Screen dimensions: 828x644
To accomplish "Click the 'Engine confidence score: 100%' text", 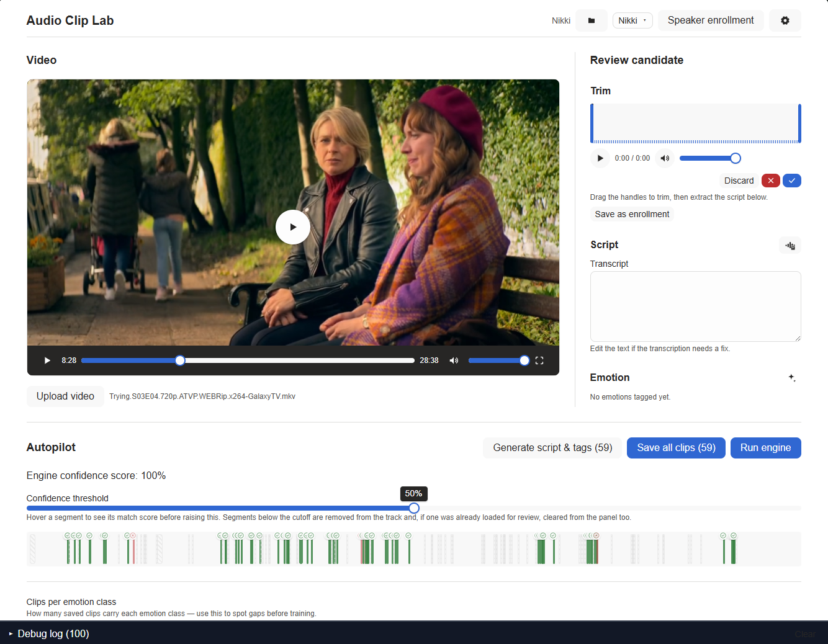I will [96, 476].
